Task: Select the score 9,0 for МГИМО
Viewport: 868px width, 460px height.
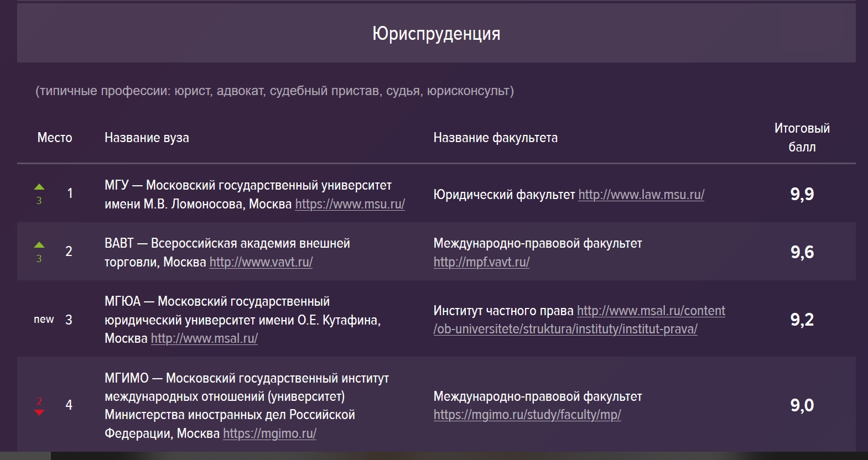Action: tap(802, 405)
